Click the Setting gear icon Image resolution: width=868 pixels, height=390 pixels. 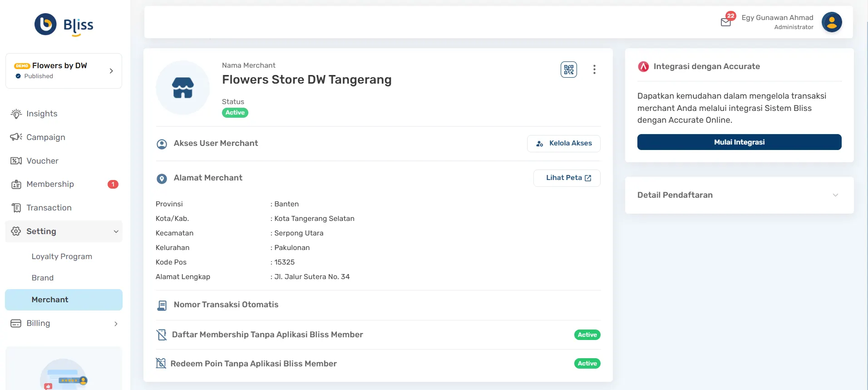tap(16, 231)
